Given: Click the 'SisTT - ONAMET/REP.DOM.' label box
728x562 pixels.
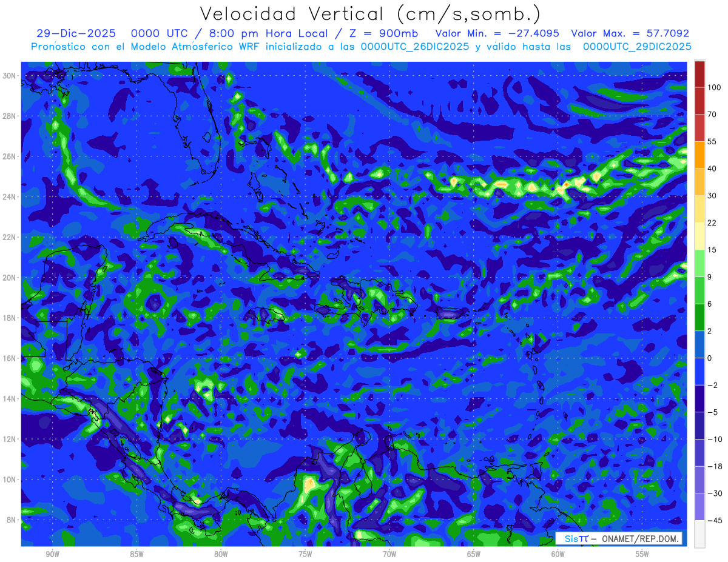Looking at the screenshot, I should [619, 538].
